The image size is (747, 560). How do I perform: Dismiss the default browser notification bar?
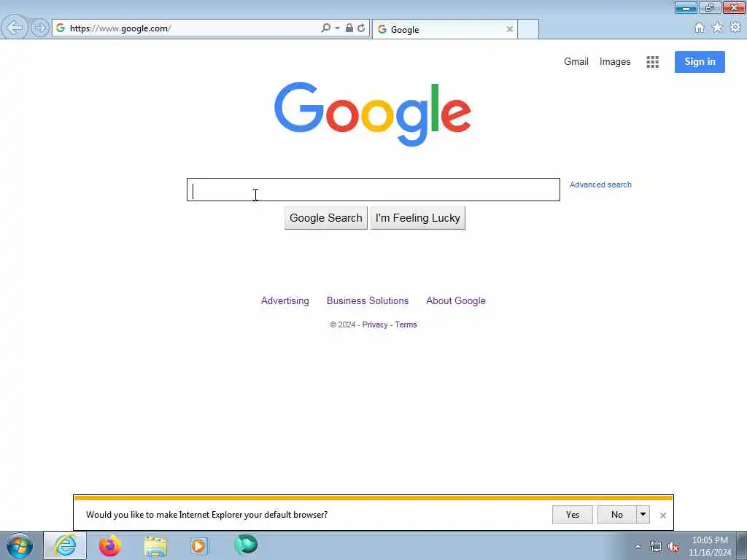click(x=662, y=516)
